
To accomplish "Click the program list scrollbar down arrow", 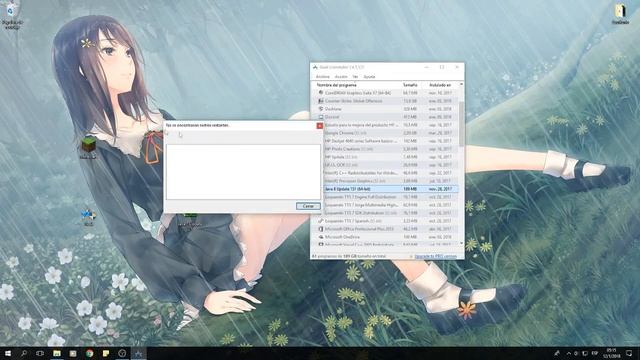I will click(x=461, y=243).
